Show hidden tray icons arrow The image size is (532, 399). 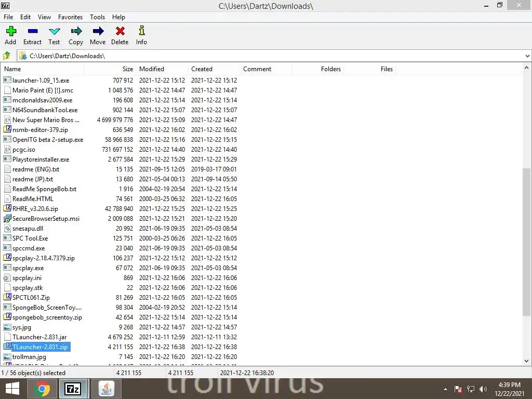445,389
